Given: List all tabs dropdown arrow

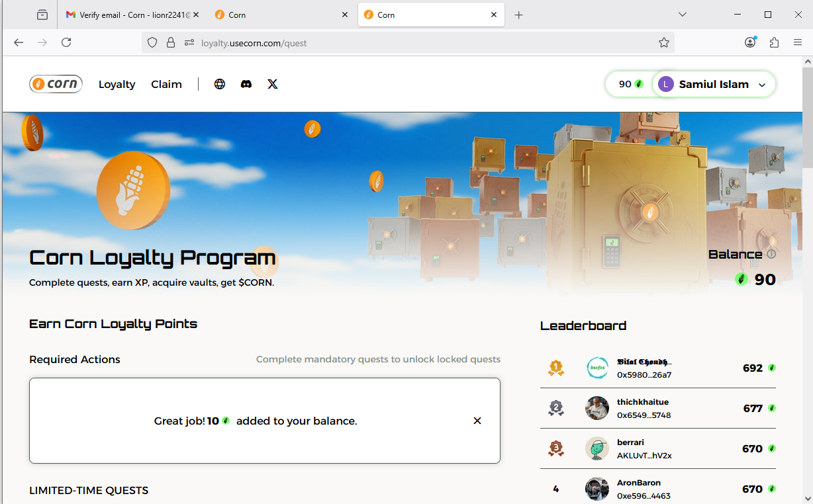Looking at the screenshot, I should pos(683,15).
